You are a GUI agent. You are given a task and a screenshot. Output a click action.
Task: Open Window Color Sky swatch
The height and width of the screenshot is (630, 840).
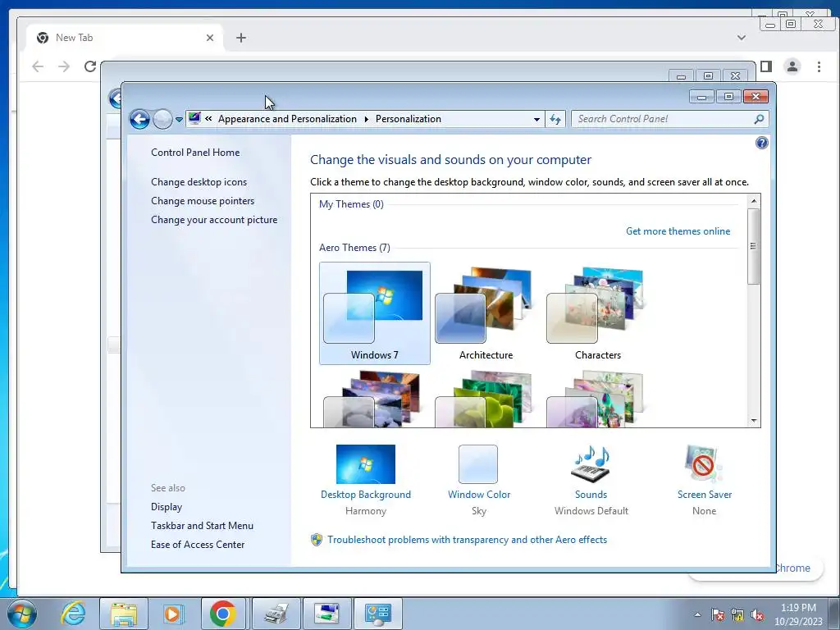click(478, 464)
